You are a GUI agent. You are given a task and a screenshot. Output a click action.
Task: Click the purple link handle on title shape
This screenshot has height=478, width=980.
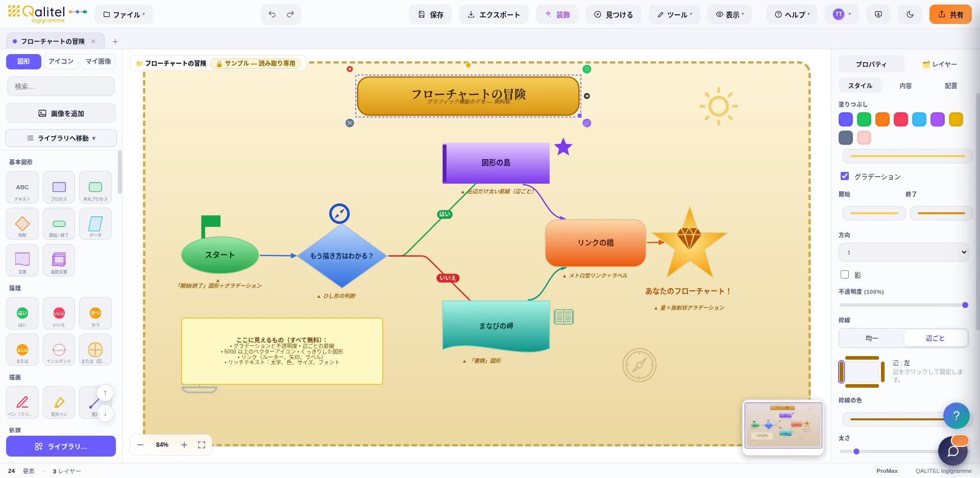pyautogui.click(x=587, y=123)
